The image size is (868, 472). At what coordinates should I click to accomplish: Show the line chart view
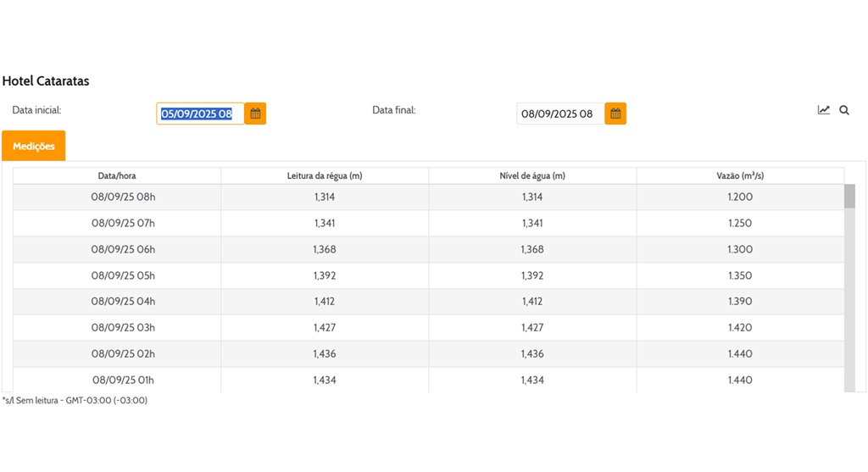823,110
